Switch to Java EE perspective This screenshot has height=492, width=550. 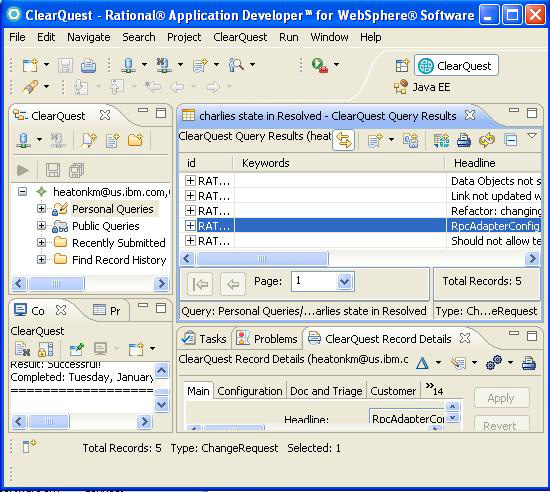pyautogui.click(x=422, y=87)
